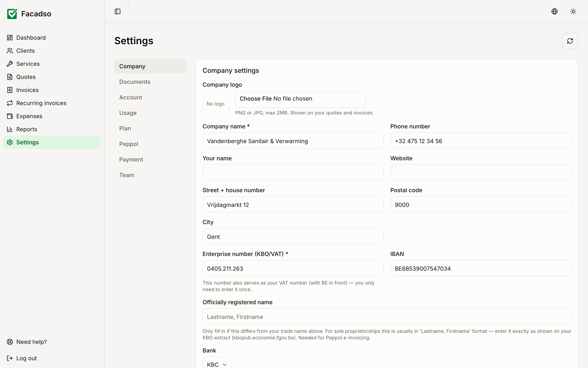Image resolution: width=588 pixels, height=368 pixels.
Task: Click the Enterprise number field
Action: [x=293, y=268]
